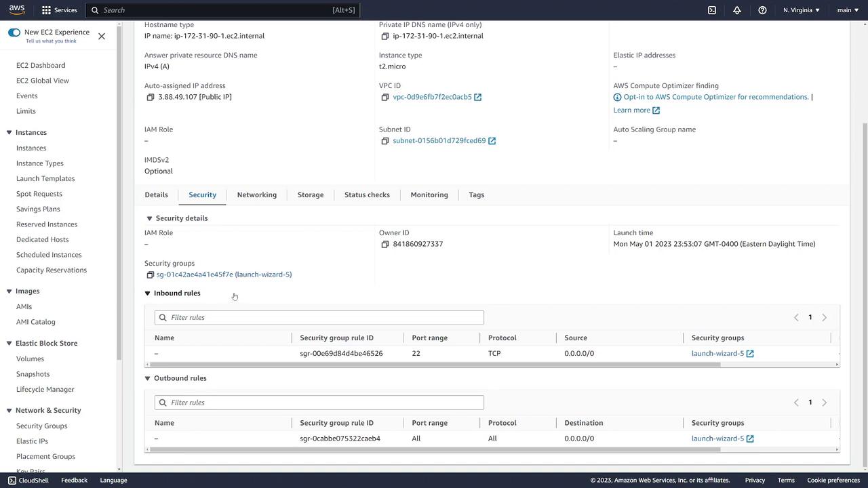Opt-in to AWS Compute Optimizer link
868x488 pixels.
coord(715,97)
